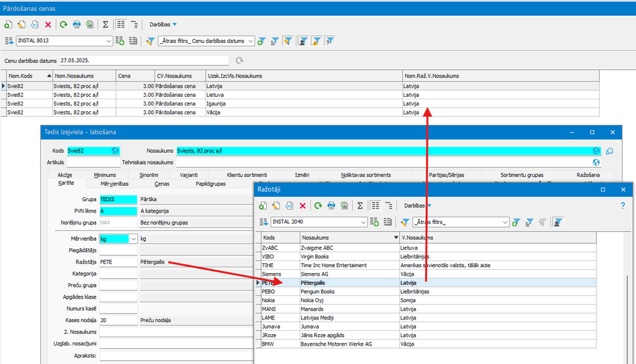Toggle user filter icon in Ražotāji
Image resolution: width=636 pixels, height=364 pixels.
pyautogui.click(x=558, y=222)
